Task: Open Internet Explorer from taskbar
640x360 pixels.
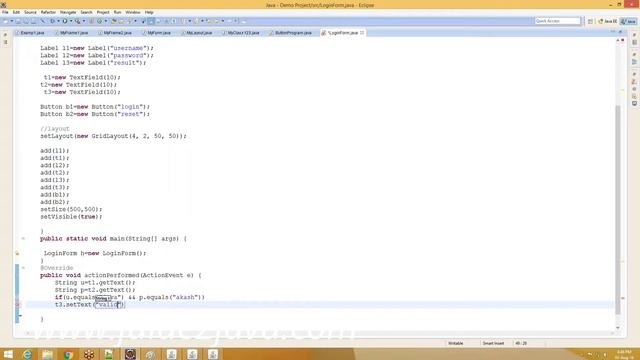Action: click(x=27, y=354)
